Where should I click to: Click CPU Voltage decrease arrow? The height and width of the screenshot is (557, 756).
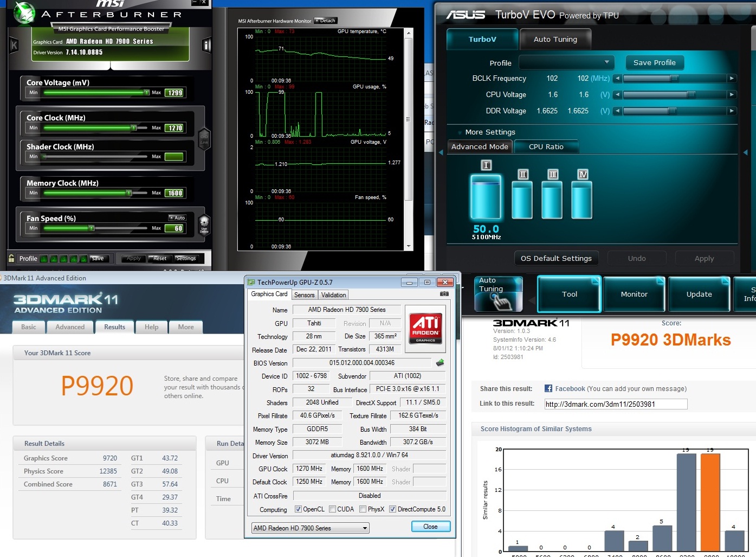[x=617, y=94]
